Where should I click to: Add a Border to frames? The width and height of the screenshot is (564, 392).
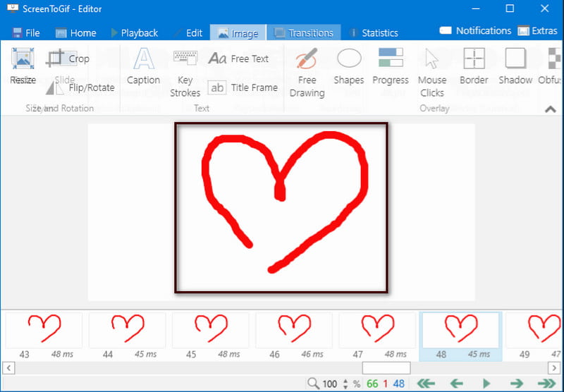pos(474,67)
